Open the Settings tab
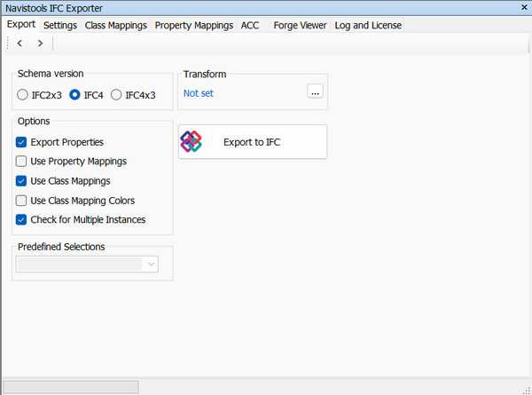 (x=60, y=25)
